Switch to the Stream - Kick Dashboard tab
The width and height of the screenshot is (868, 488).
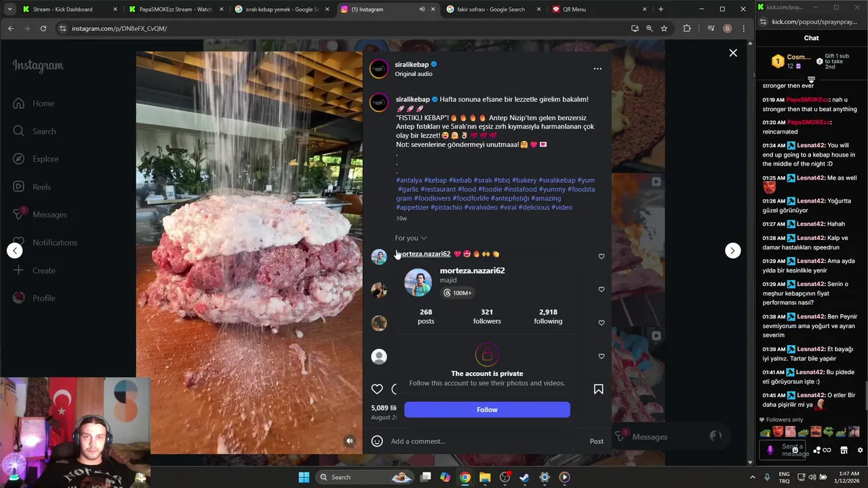(x=70, y=9)
